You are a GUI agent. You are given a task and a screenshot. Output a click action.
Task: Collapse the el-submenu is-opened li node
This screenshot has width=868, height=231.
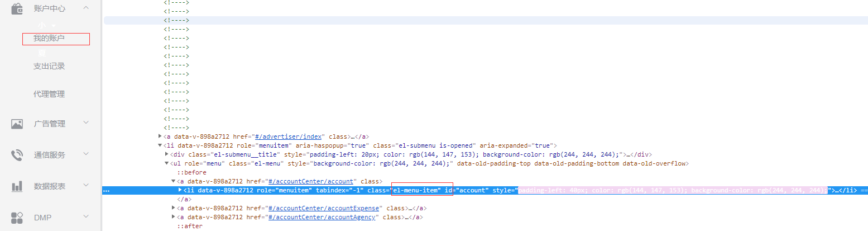tap(160, 145)
